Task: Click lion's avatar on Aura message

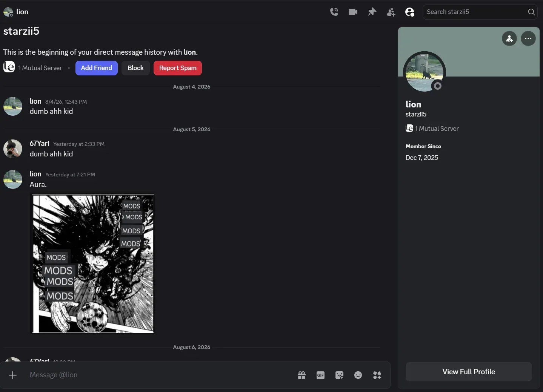Action: pos(13,179)
